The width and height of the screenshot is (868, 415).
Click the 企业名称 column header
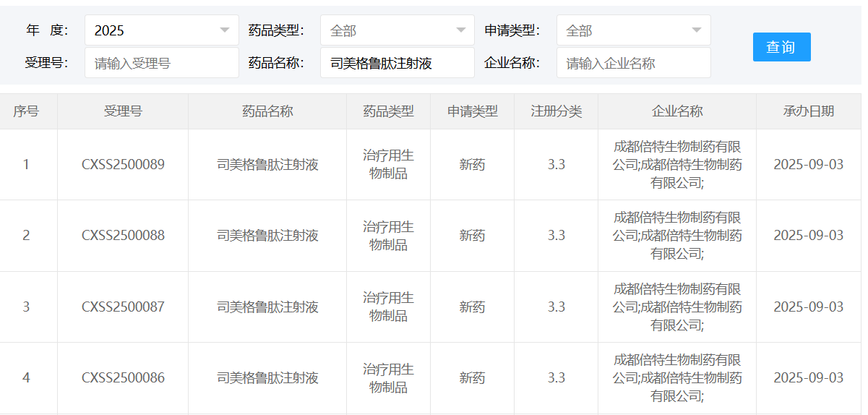677,111
